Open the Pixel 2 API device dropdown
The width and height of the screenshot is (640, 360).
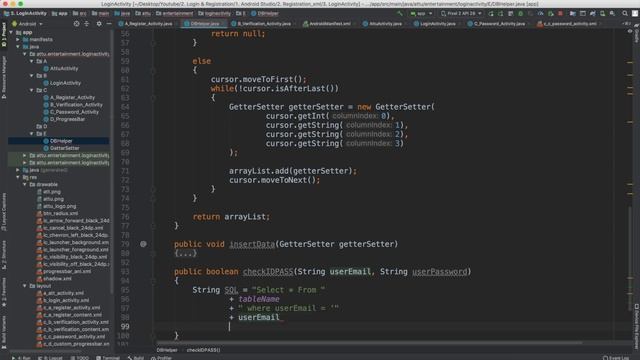click(461, 13)
